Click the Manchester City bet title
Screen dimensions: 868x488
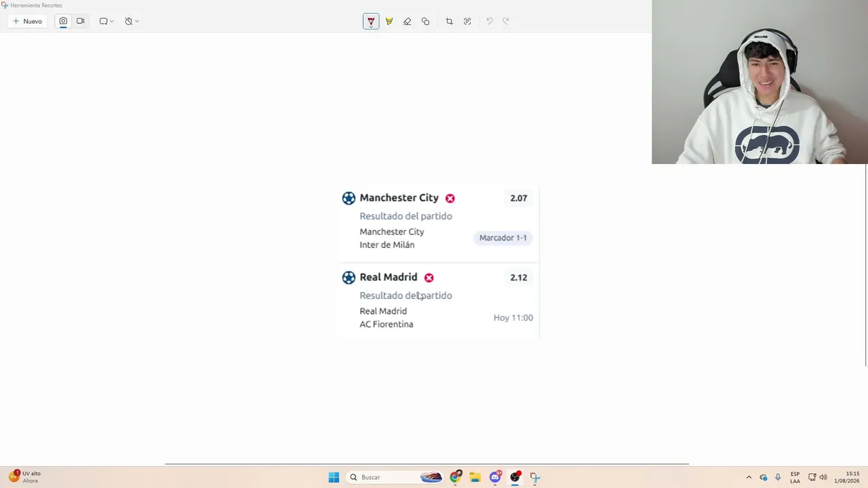399,198
